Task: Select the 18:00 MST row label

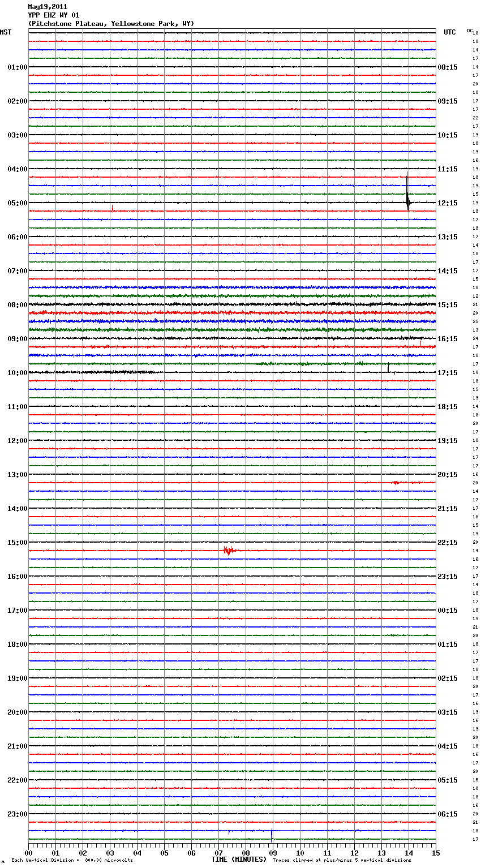Action: [x=18, y=644]
